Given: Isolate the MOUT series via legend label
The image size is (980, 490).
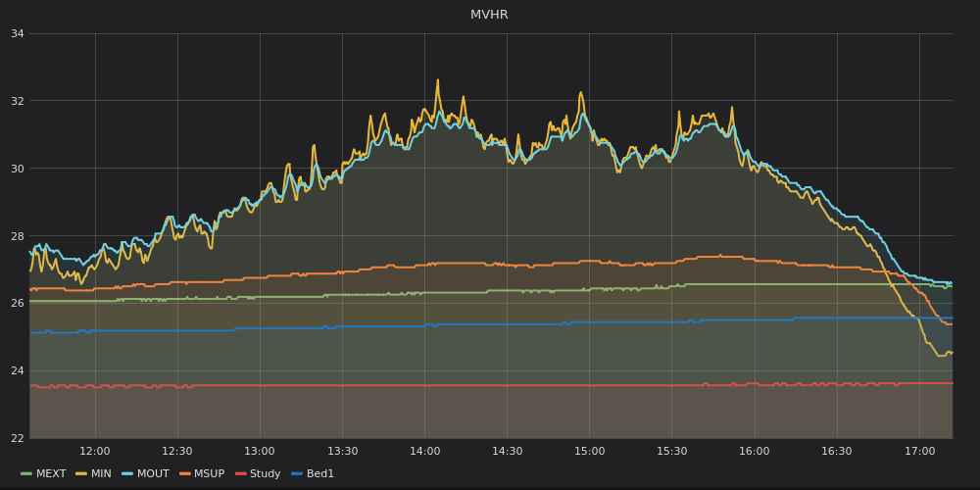Looking at the screenshot, I should pos(153,474).
